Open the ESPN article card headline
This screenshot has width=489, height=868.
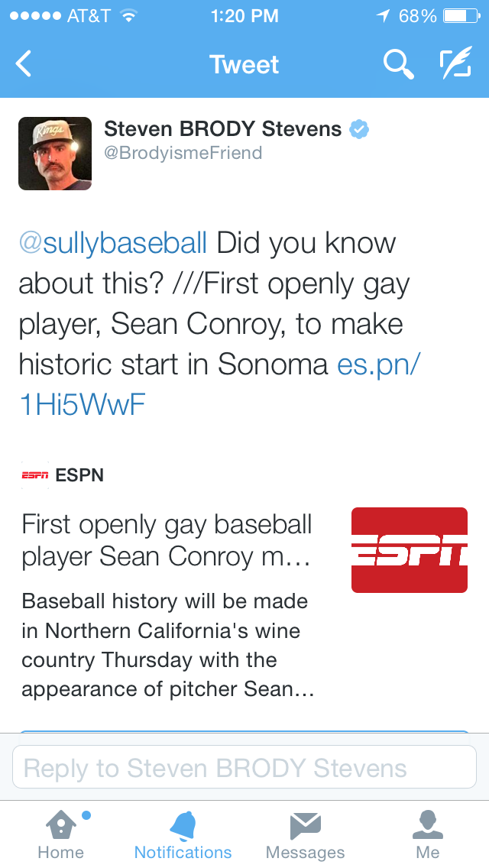coord(168,540)
